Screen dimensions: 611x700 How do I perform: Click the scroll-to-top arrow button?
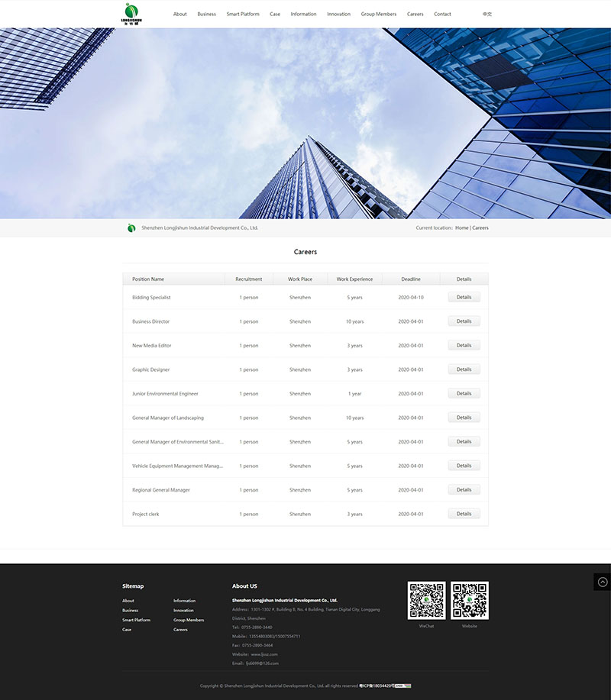(x=602, y=582)
